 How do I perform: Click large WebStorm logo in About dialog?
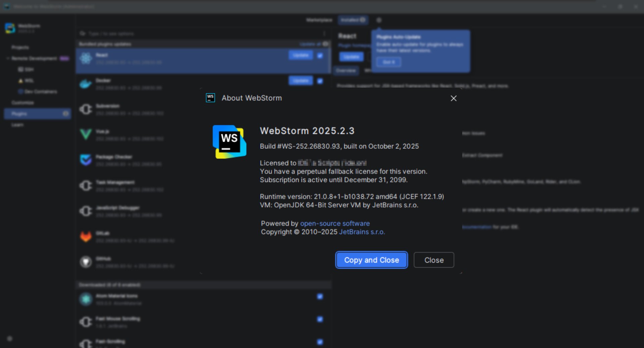pos(229,142)
